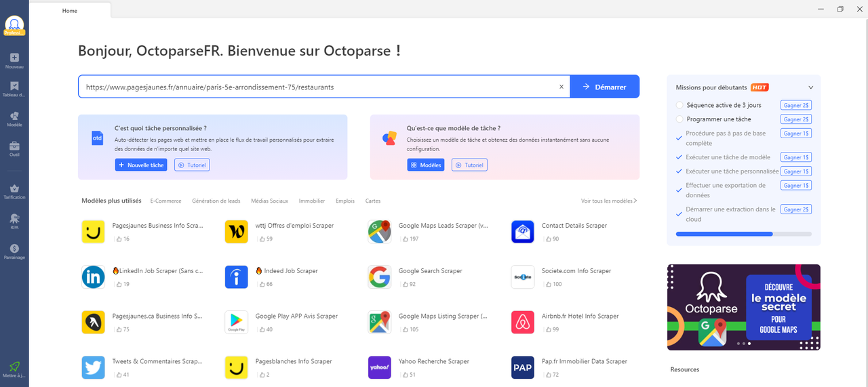Select the Immobilier category tab
868x387 pixels.
(312, 201)
